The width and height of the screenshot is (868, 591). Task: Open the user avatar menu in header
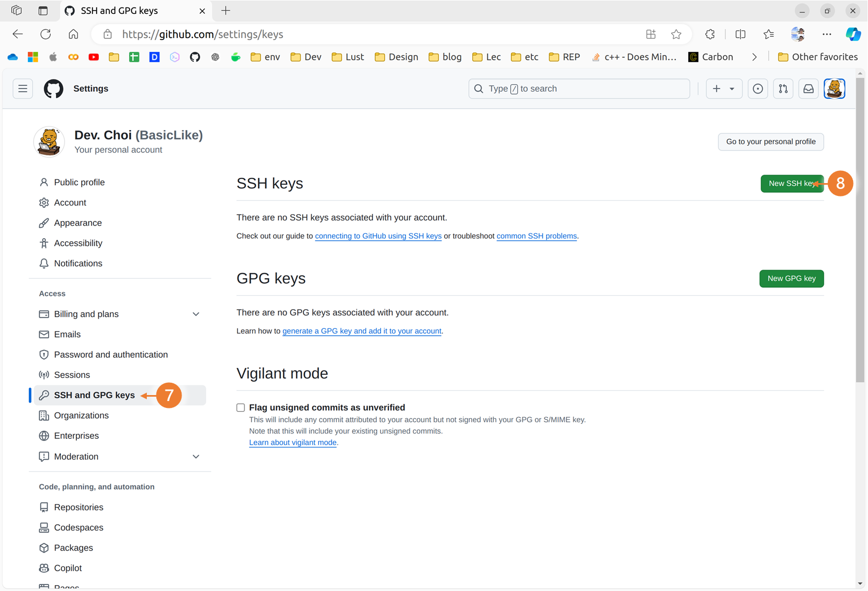pos(834,89)
